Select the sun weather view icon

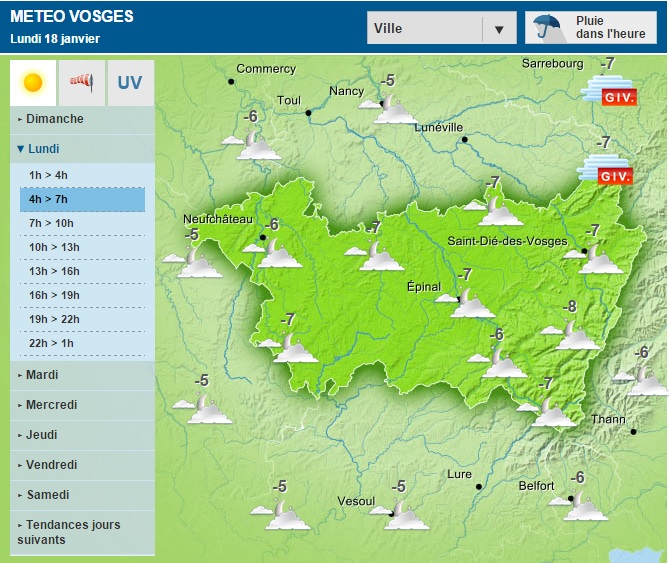pyautogui.click(x=33, y=82)
